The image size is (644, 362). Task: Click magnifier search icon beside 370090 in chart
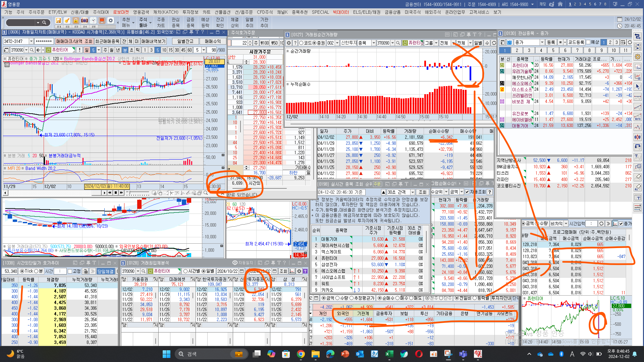click(32, 50)
